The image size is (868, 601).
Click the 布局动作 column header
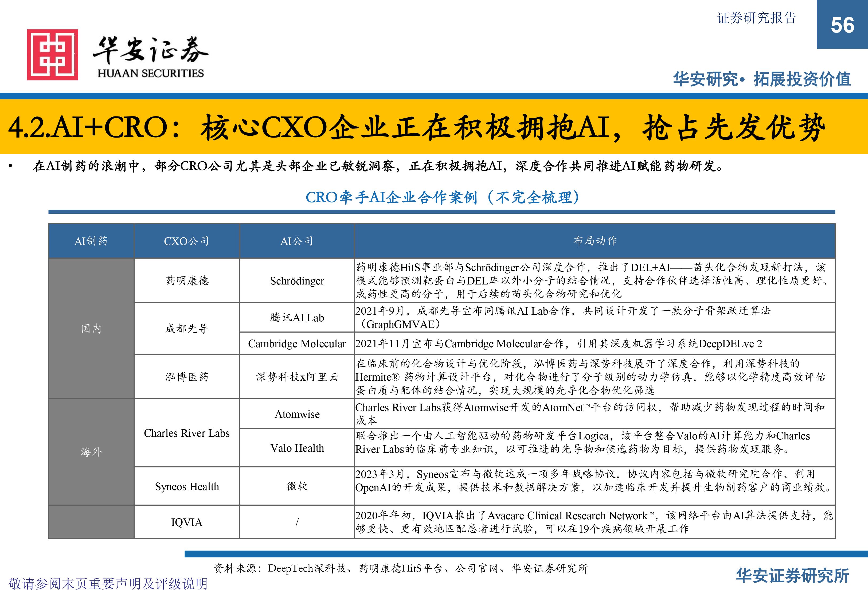click(595, 241)
